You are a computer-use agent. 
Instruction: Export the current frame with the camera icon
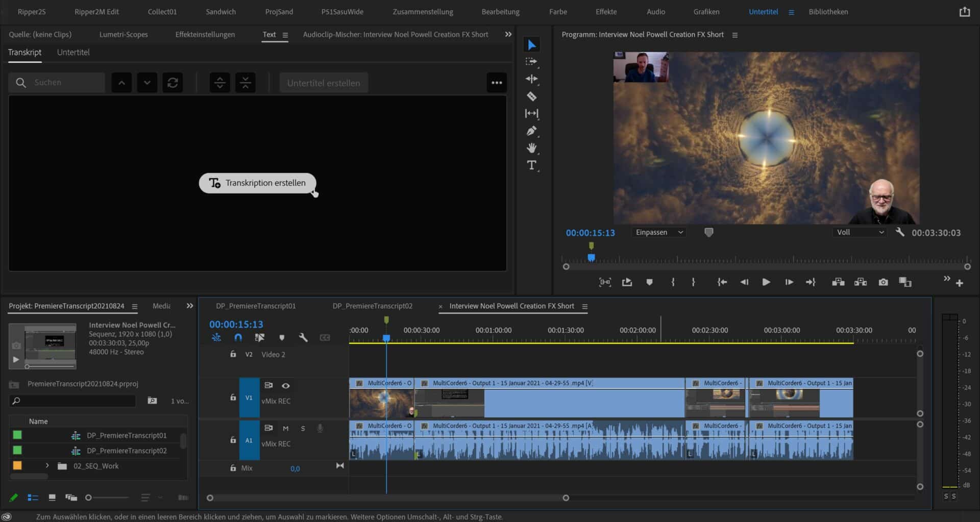(883, 282)
